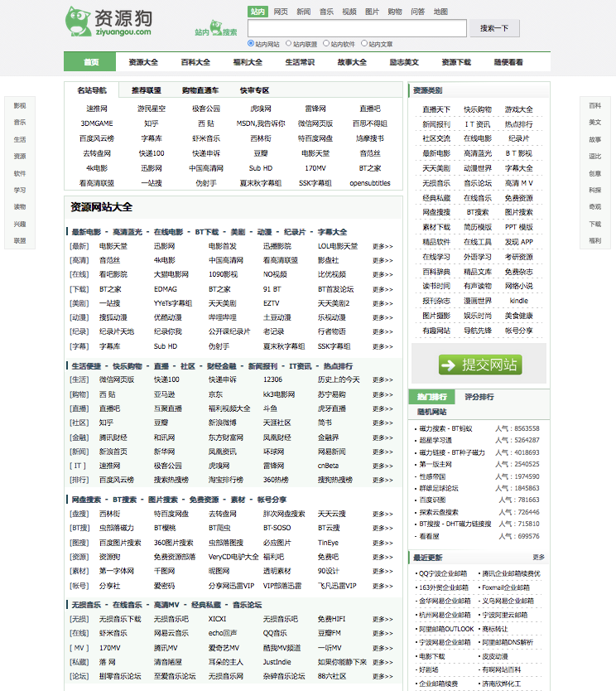Viewport: 616px width, 691px height.
Task: Select the 购物直通车 tab
Action: click(200, 90)
